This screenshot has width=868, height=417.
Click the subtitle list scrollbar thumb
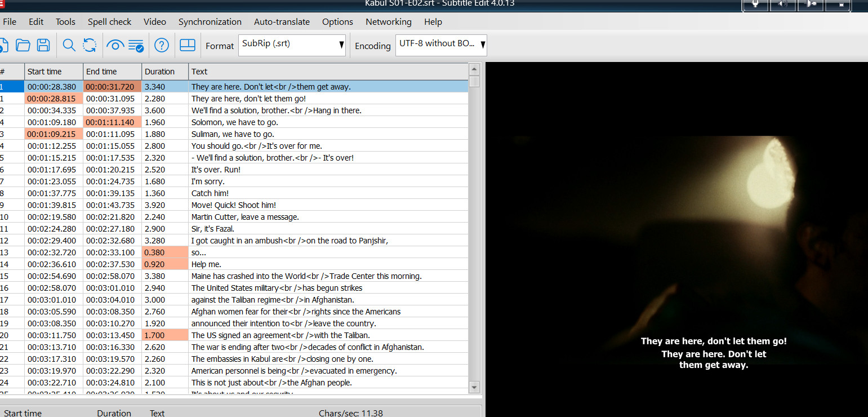point(474,82)
